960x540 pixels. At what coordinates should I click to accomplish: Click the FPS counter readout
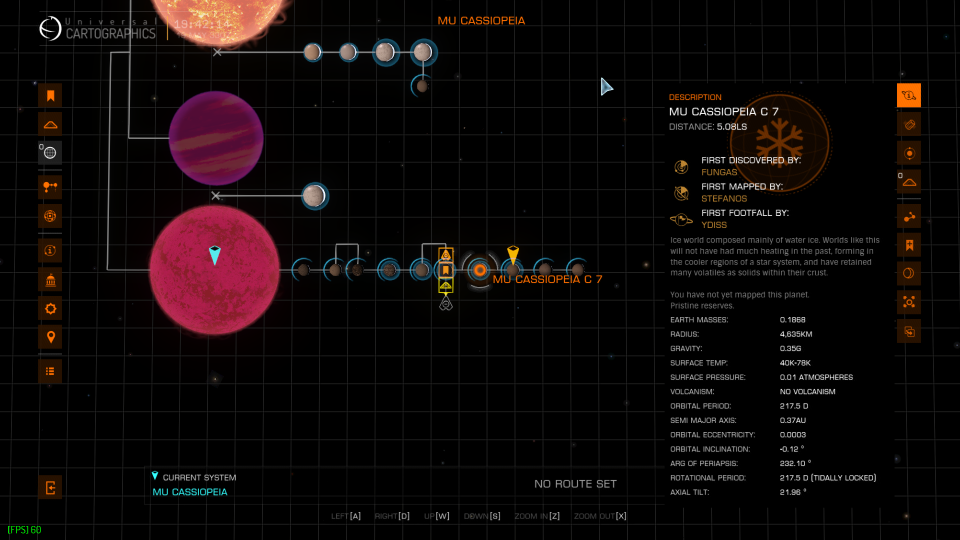pos(24,530)
